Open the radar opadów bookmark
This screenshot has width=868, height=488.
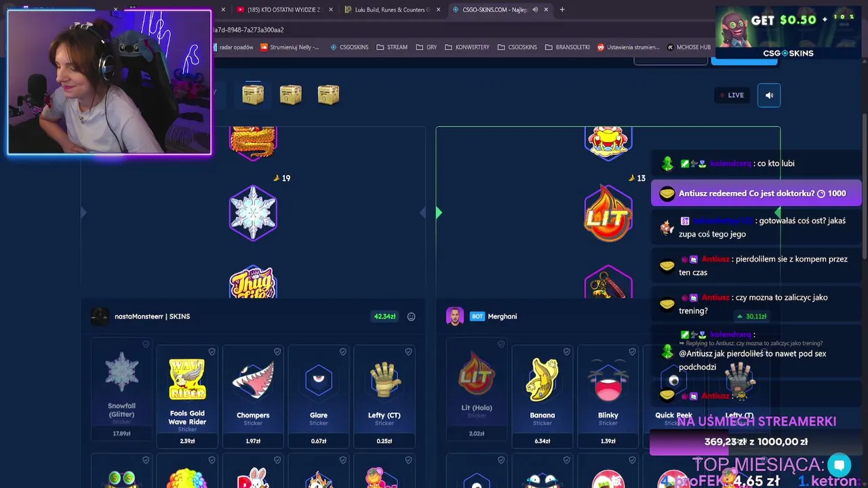coord(234,47)
